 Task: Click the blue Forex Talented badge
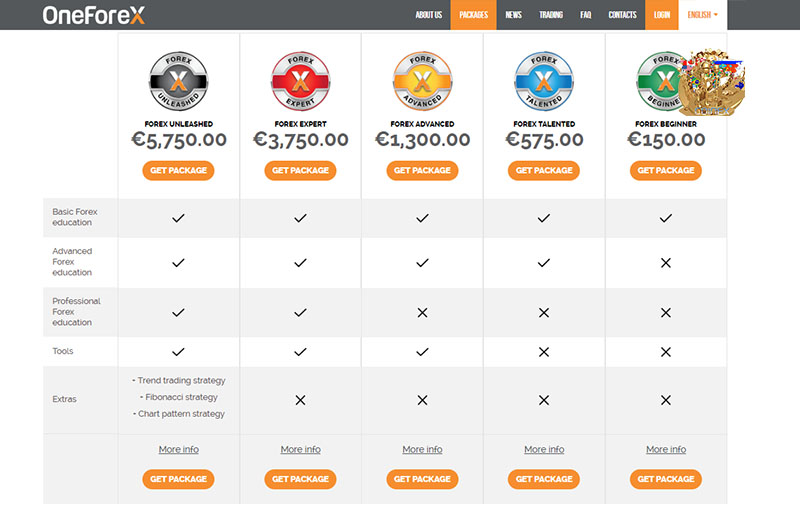[x=544, y=81]
